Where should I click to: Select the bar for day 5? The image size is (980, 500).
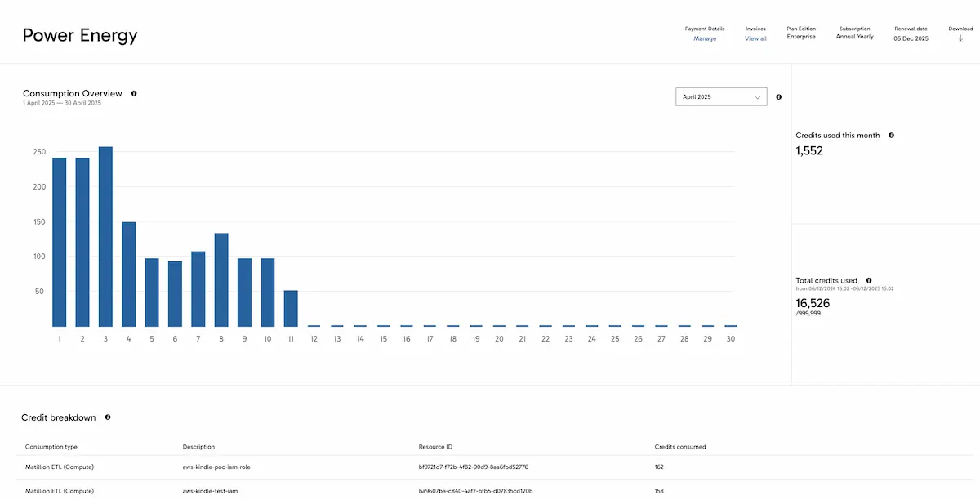[x=152, y=292]
